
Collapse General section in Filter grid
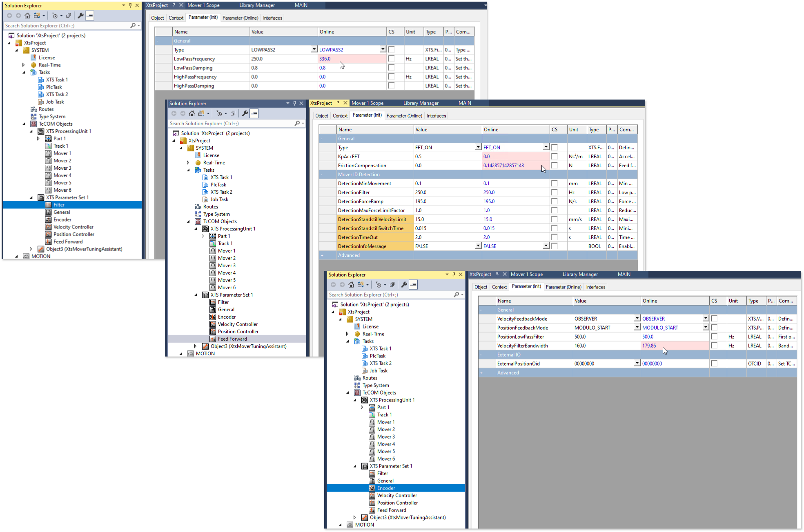158,41
